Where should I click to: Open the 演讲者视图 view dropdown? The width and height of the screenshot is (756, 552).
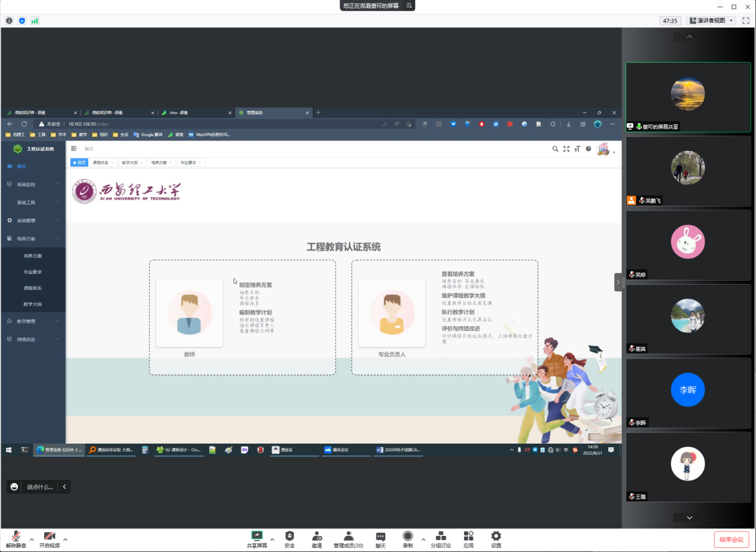point(711,21)
